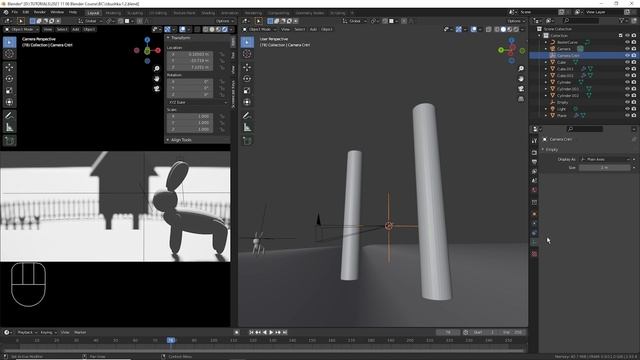Select the Measure tool in right viewport
The height and width of the screenshot is (360, 640).
(247, 128)
